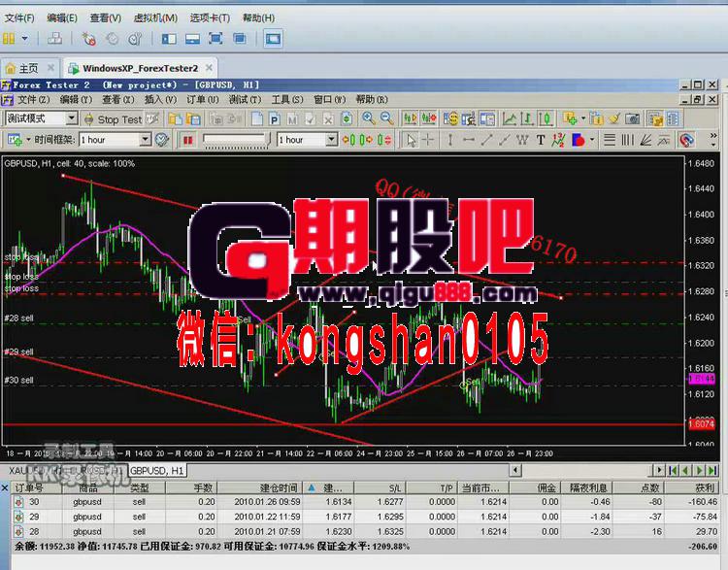Toggle the magnet snap mode

[686, 140]
